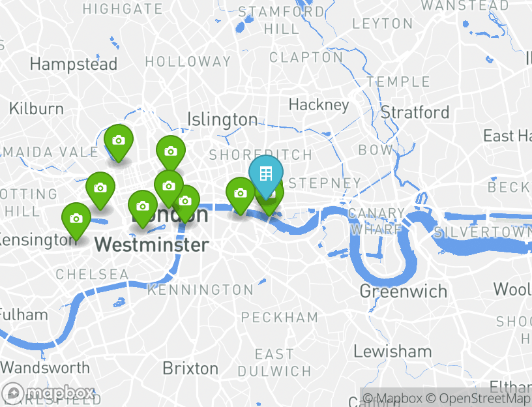Image resolution: width=532 pixels, height=407 pixels.
Task: Click the Islington place label
Action: click(x=222, y=119)
